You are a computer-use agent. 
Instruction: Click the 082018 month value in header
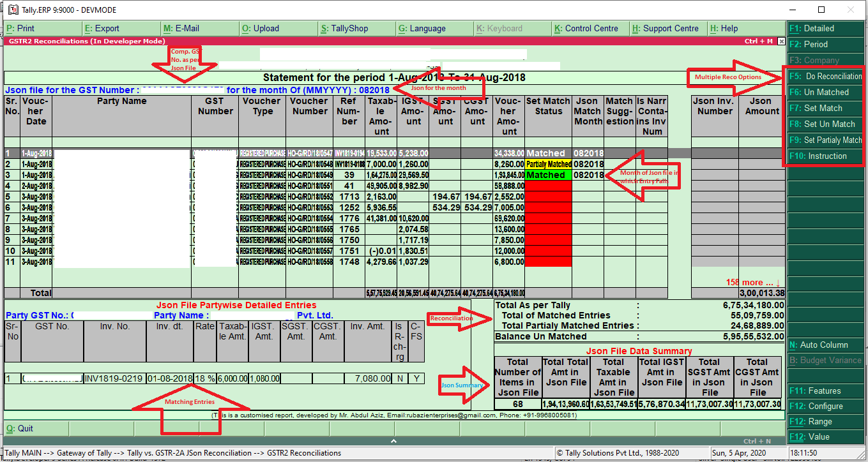(374, 90)
